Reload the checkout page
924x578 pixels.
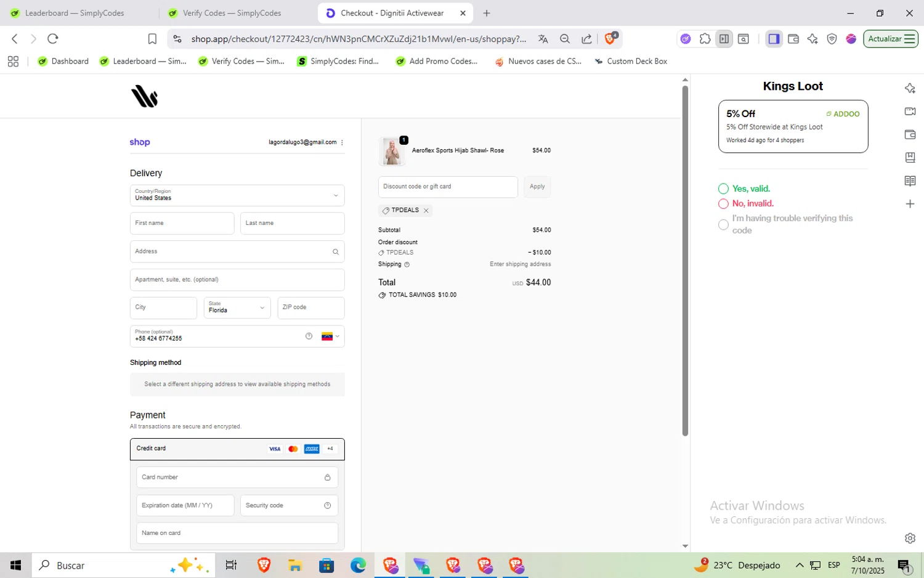pos(53,39)
